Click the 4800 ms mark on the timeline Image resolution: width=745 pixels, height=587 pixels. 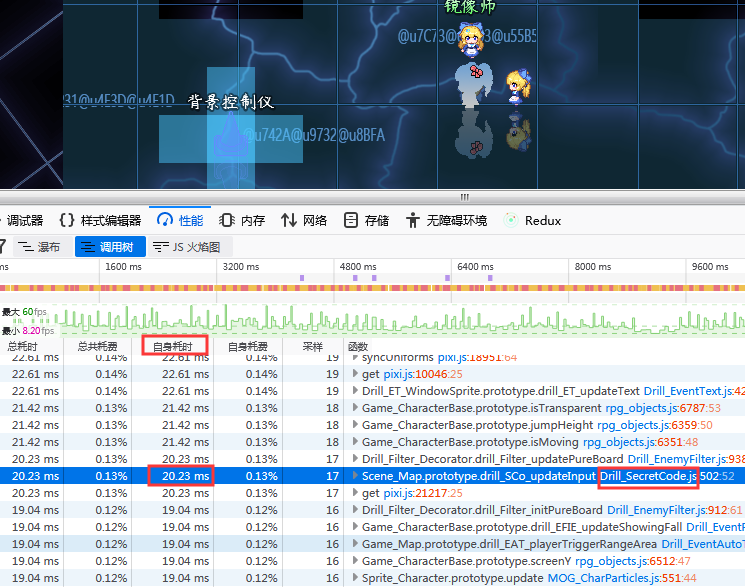(357, 267)
